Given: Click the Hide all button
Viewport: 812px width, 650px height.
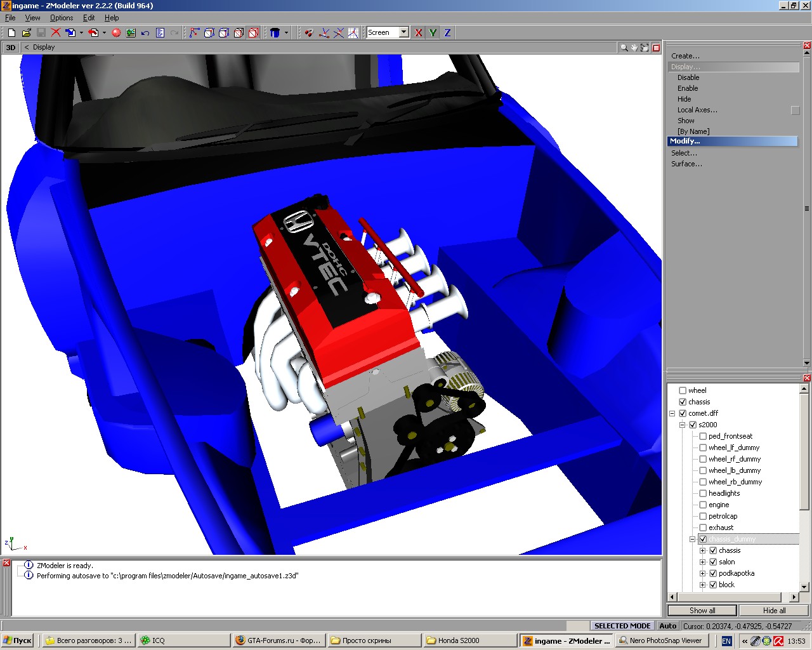Looking at the screenshot, I should 774,611.
